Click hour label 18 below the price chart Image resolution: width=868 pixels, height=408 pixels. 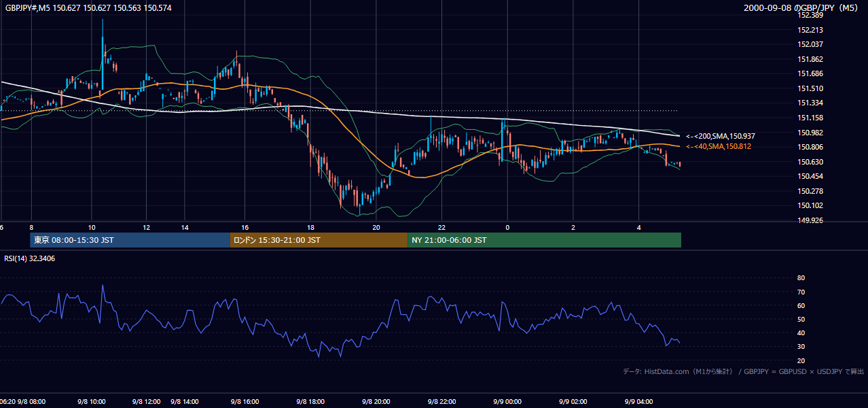pos(310,228)
